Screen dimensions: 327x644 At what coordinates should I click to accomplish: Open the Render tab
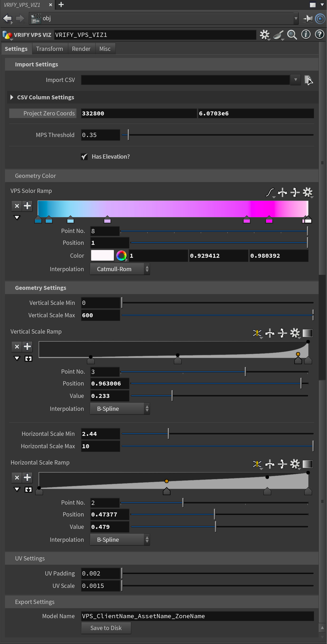[81, 49]
